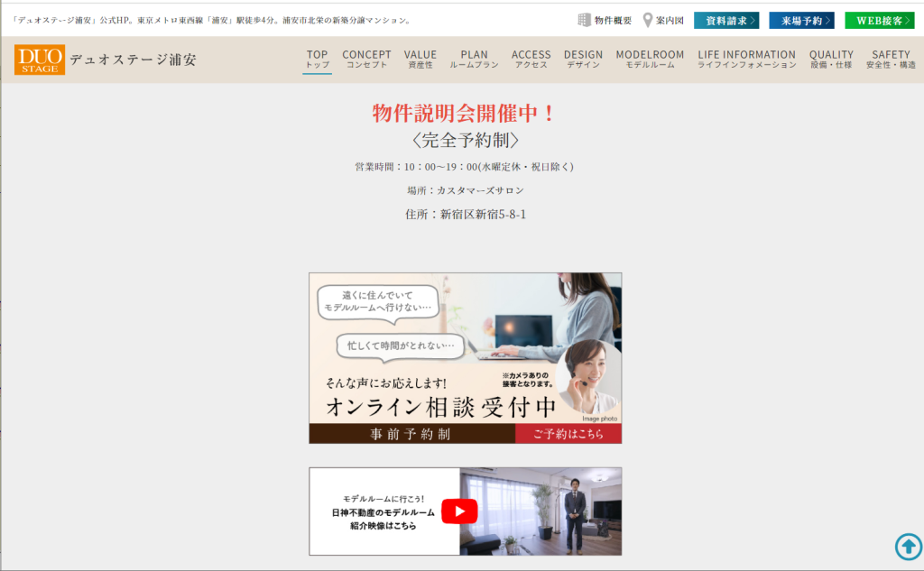This screenshot has height=571, width=924.
Task: Open the SAFETY 安全性・構造 page
Action: [891, 60]
